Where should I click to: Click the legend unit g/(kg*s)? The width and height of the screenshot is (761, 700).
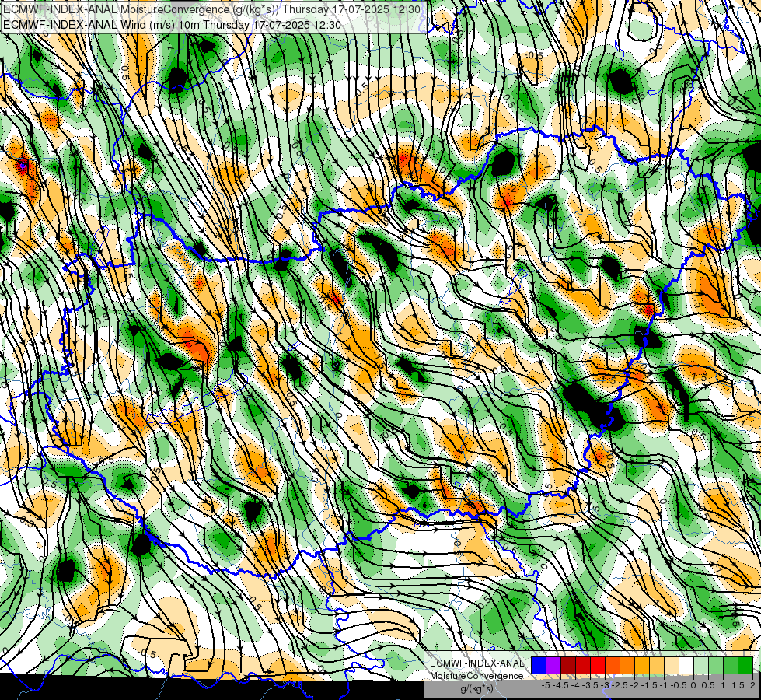pos(476,689)
